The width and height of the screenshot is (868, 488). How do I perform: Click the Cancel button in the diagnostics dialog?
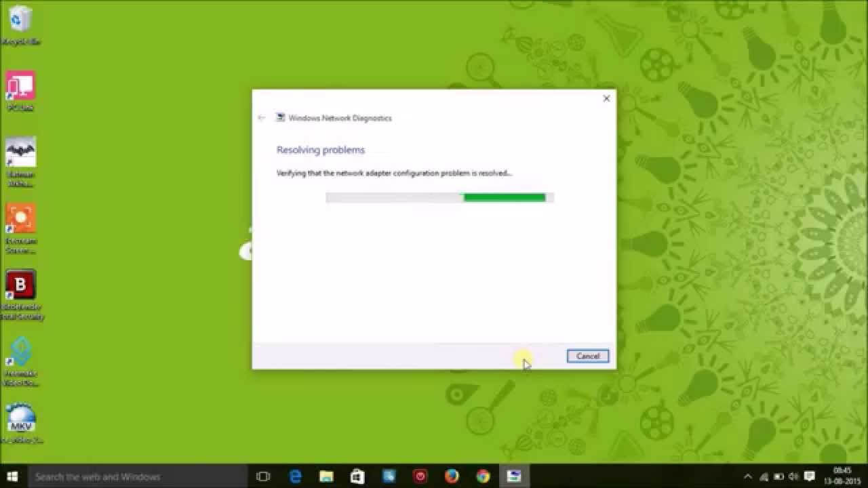pos(587,357)
